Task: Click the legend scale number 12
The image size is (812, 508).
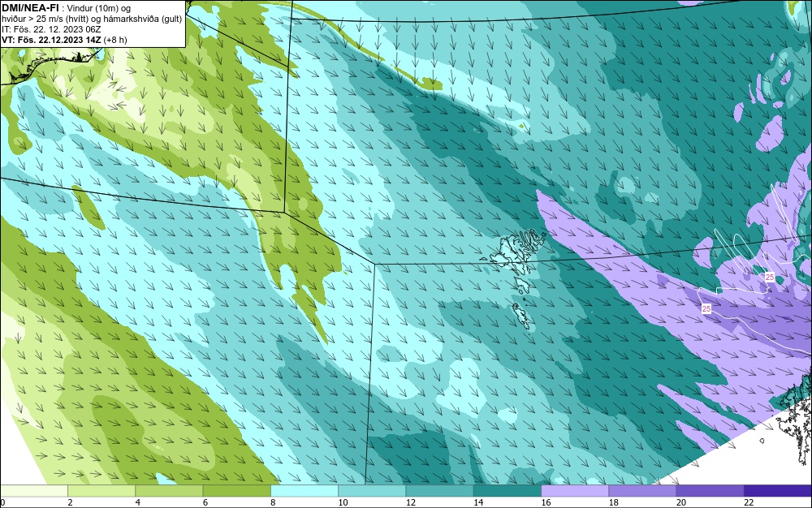Action: click(411, 502)
